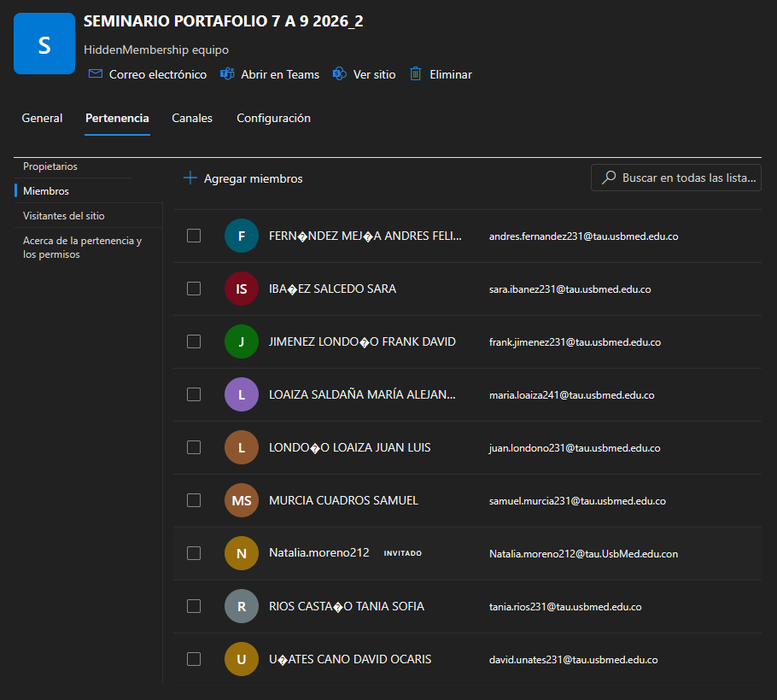Select the Jimenez Londoño Frank David checkbox
777x700 pixels.
[194, 341]
